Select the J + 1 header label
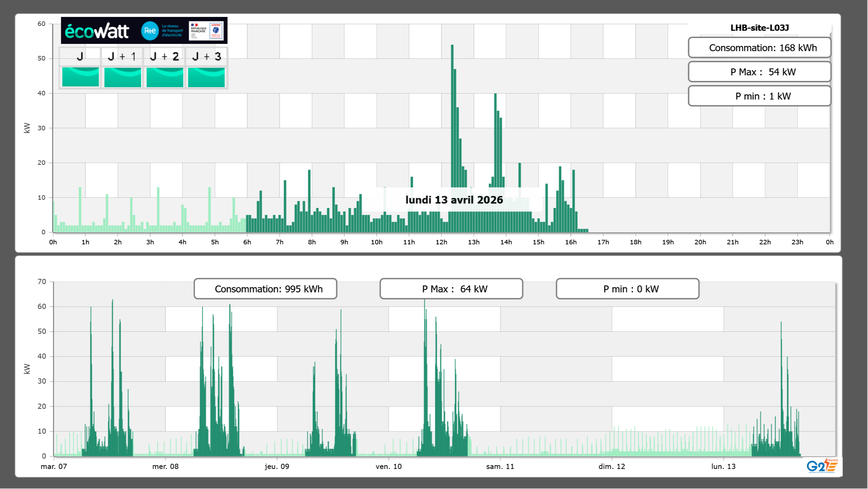This screenshot has height=489, width=868. 122,56
